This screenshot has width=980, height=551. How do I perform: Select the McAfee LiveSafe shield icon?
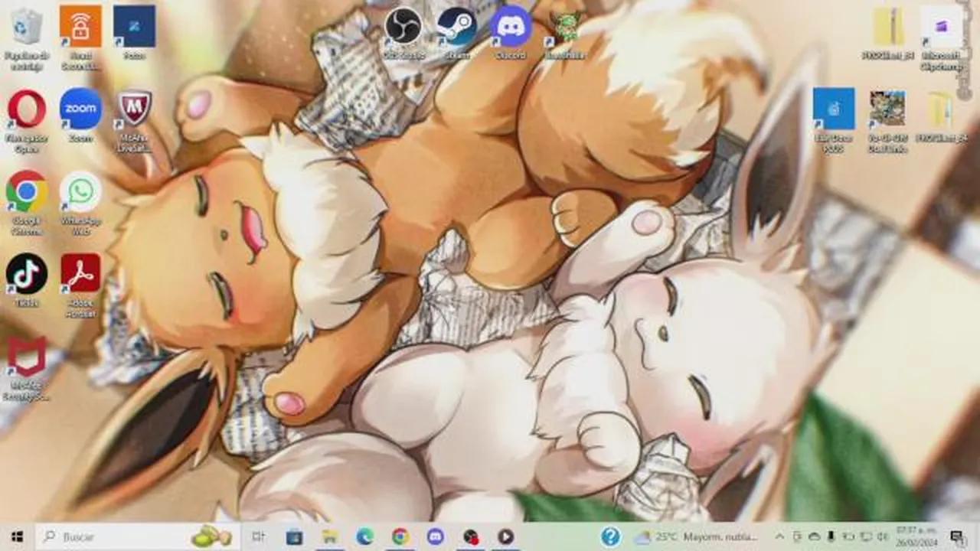coord(134,121)
